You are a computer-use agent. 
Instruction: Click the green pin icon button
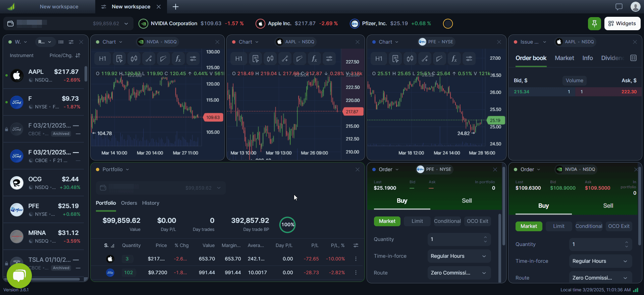coord(594,23)
